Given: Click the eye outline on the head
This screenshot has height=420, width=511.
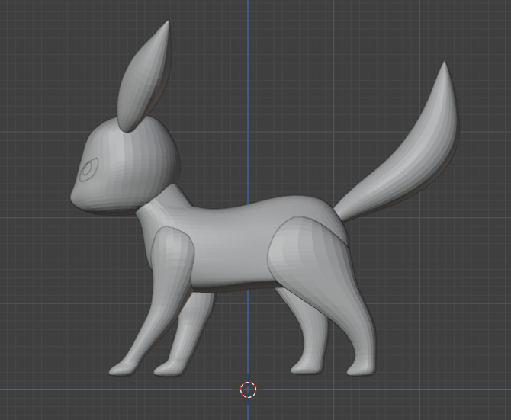Looking at the screenshot, I should click(90, 168).
